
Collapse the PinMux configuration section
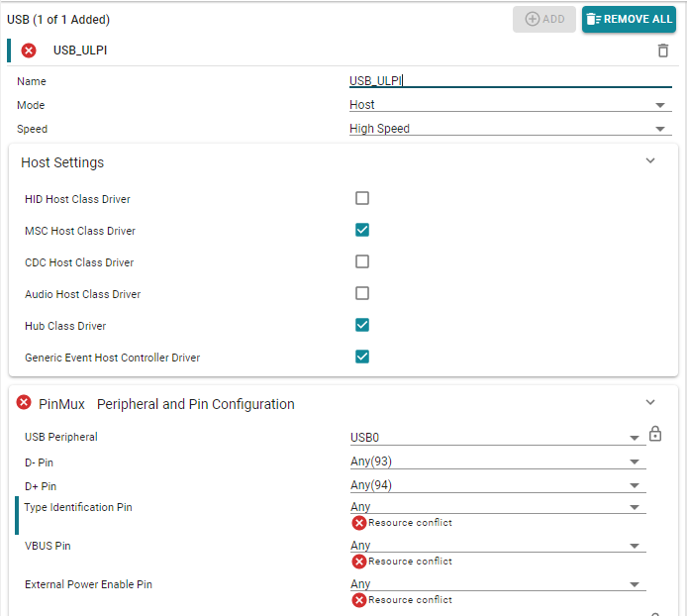click(650, 402)
